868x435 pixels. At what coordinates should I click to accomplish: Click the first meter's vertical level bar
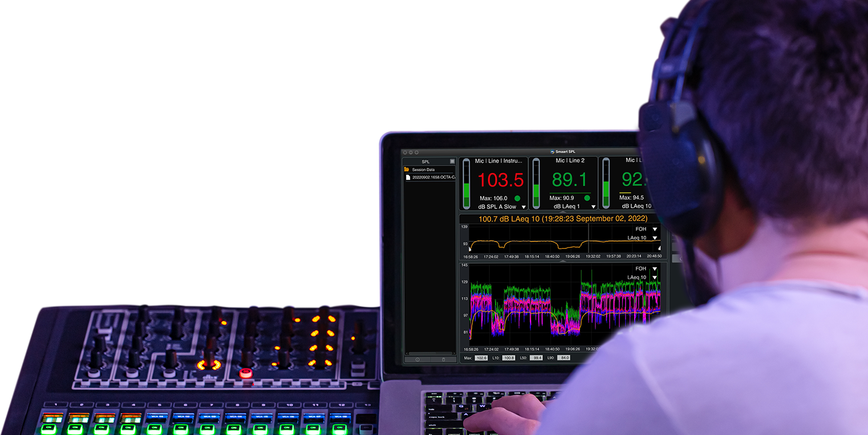coord(467,184)
